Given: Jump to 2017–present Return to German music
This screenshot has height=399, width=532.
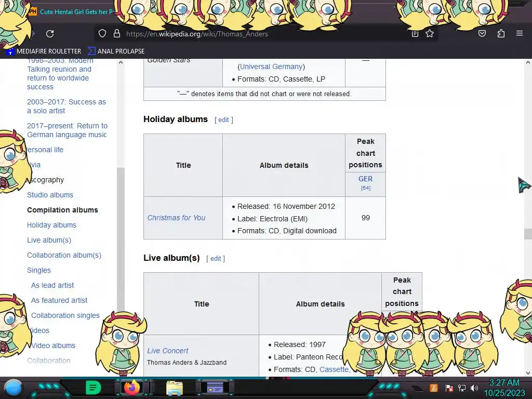Looking at the screenshot, I should (x=67, y=130).
